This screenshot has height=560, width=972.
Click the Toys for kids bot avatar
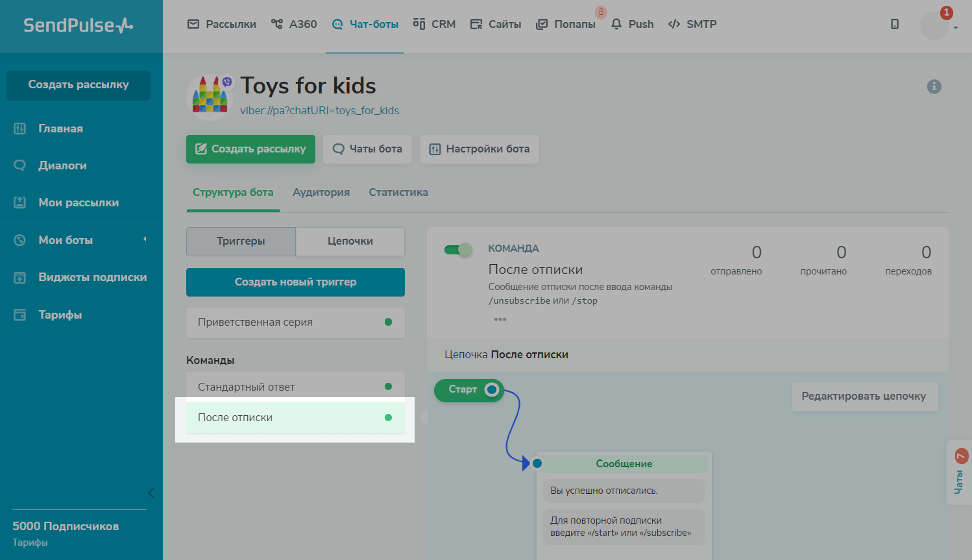(209, 97)
